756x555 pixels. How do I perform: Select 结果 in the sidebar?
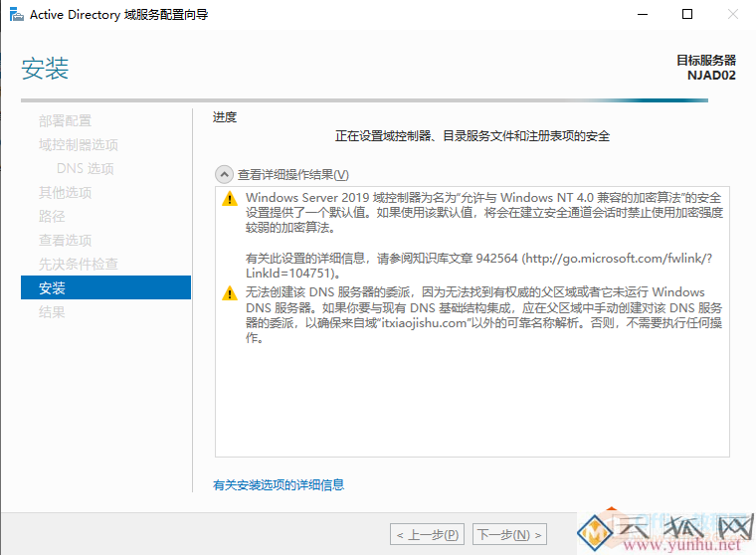52,312
